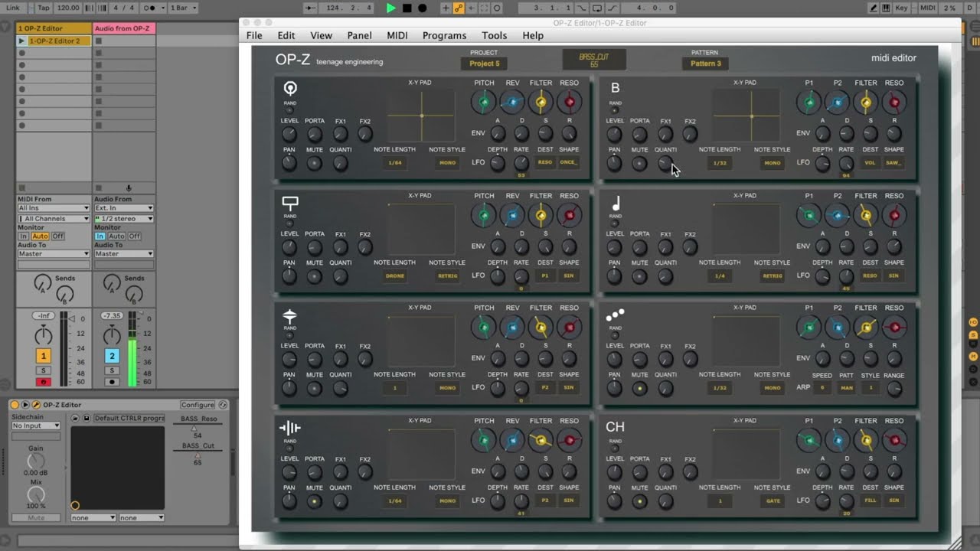The width and height of the screenshot is (980, 551).
Task: Open track 1 Audio To Master dropdown
Action: coord(54,254)
